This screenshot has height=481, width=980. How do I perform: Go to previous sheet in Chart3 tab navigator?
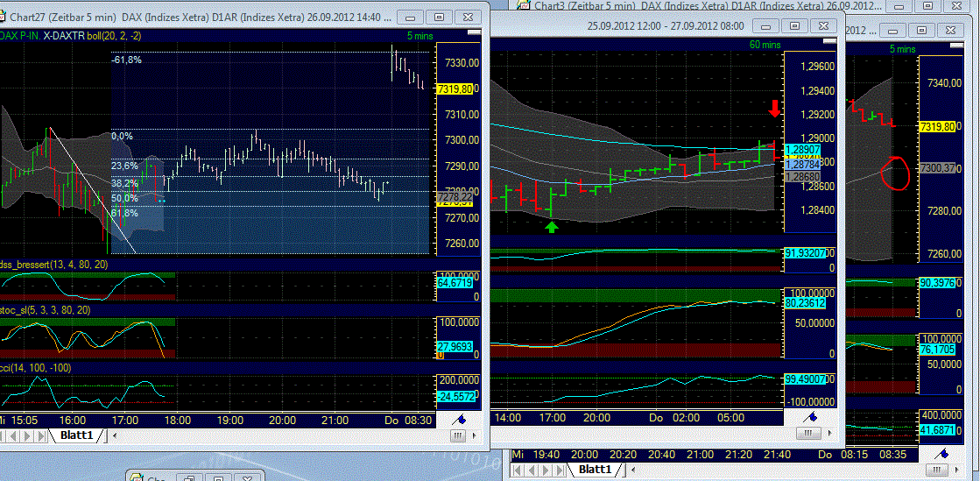point(531,469)
